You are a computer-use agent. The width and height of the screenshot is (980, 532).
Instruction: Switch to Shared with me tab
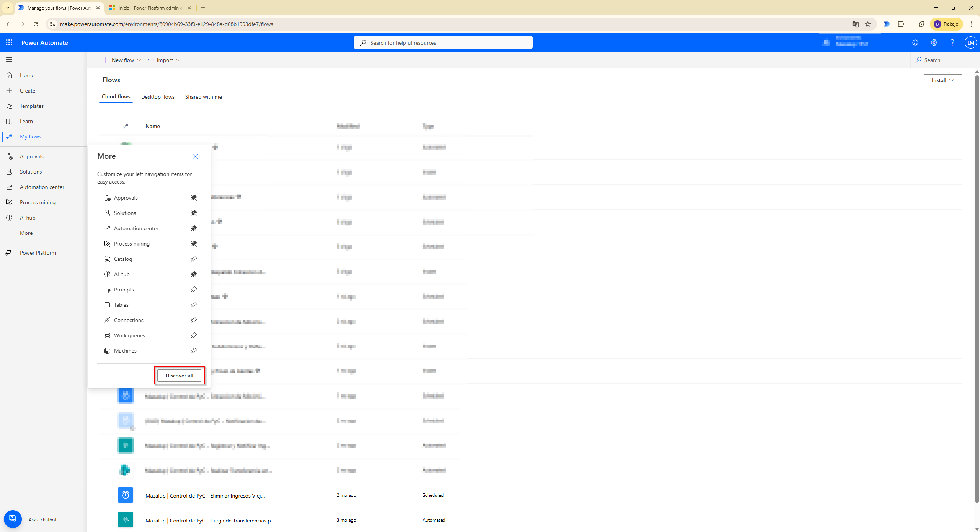click(203, 97)
